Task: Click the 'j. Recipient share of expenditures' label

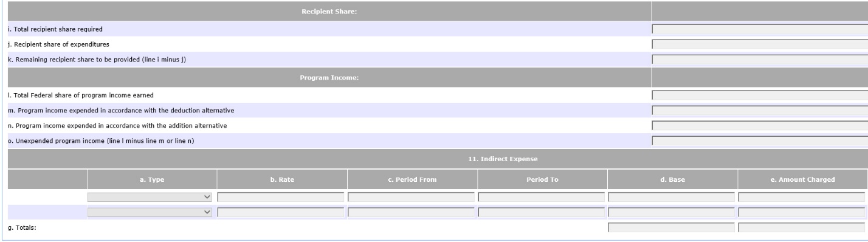Action: tap(58, 44)
